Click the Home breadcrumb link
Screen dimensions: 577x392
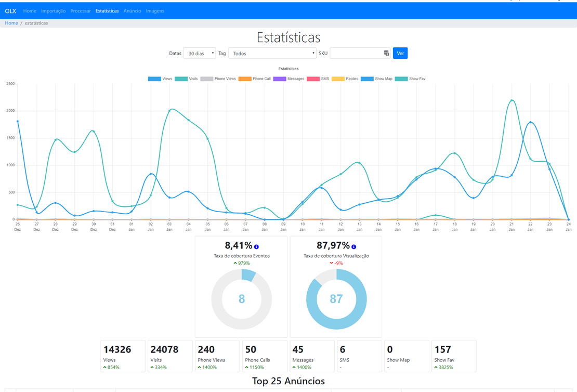point(11,23)
